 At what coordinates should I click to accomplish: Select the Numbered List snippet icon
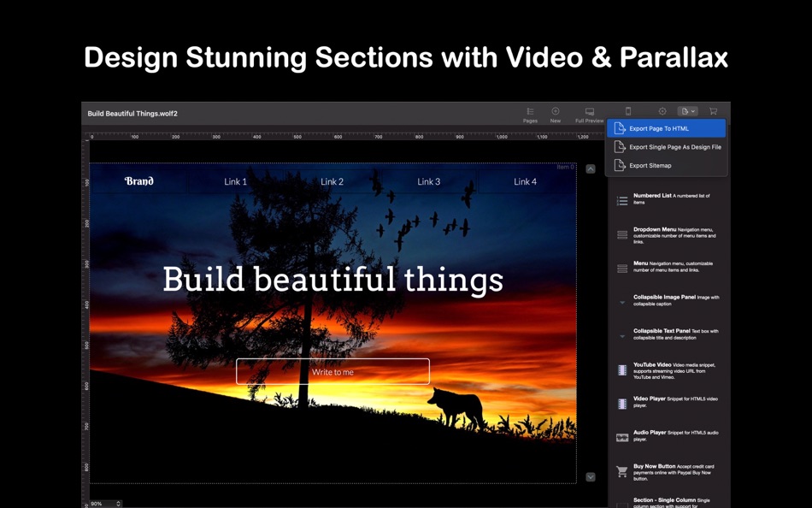[622, 201]
